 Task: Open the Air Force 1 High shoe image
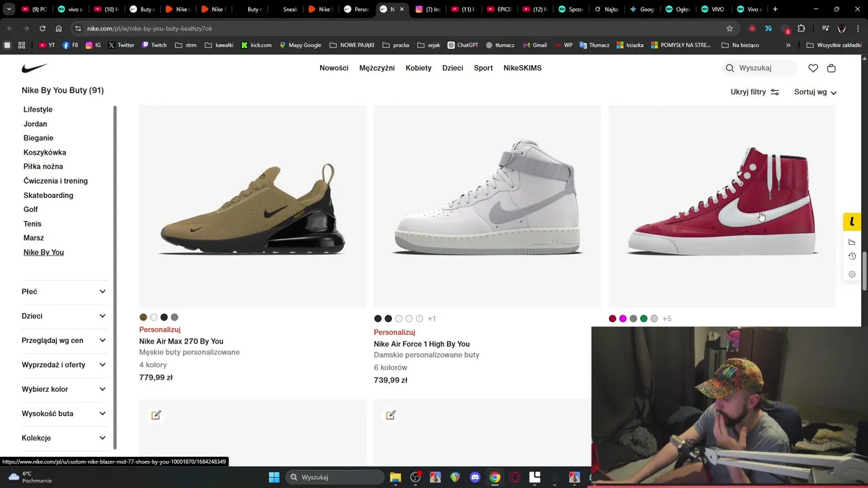point(488,206)
